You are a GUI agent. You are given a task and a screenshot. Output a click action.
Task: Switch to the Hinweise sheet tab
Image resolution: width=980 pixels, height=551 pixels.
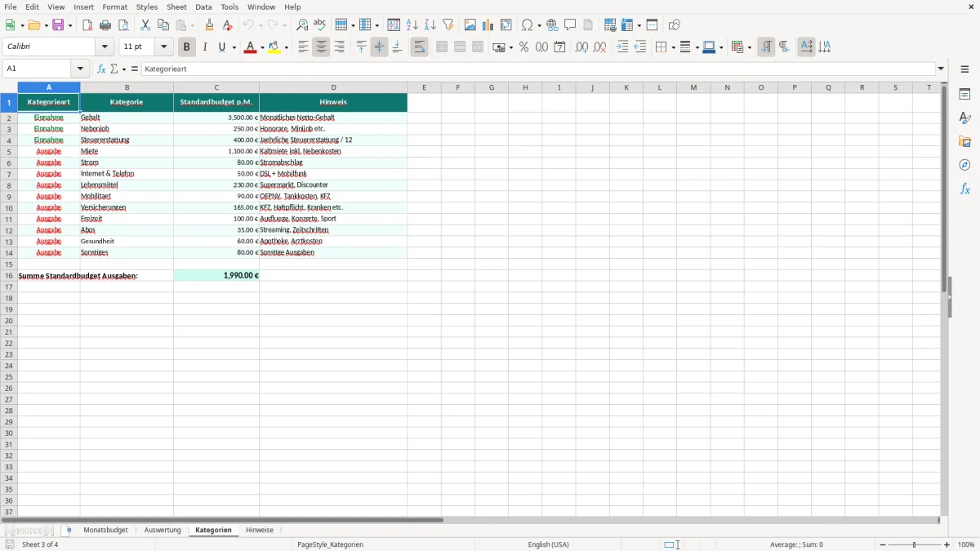(260, 530)
